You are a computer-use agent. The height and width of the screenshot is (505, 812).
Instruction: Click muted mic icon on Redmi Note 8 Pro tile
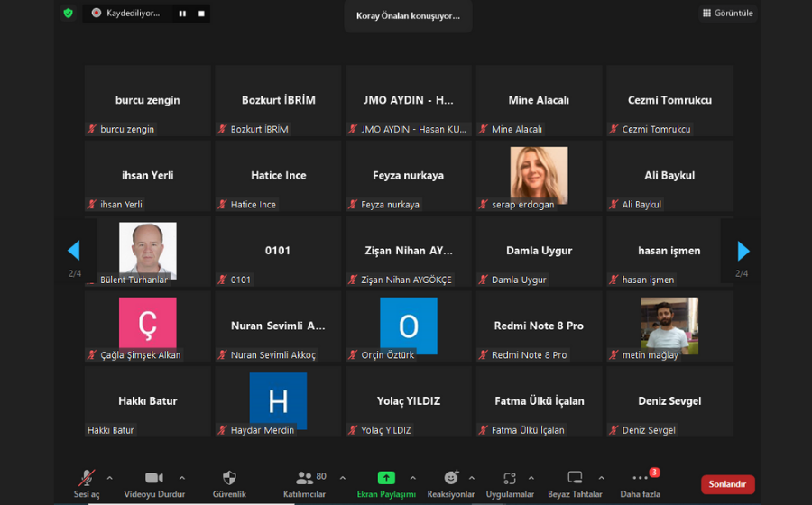click(484, 355)
